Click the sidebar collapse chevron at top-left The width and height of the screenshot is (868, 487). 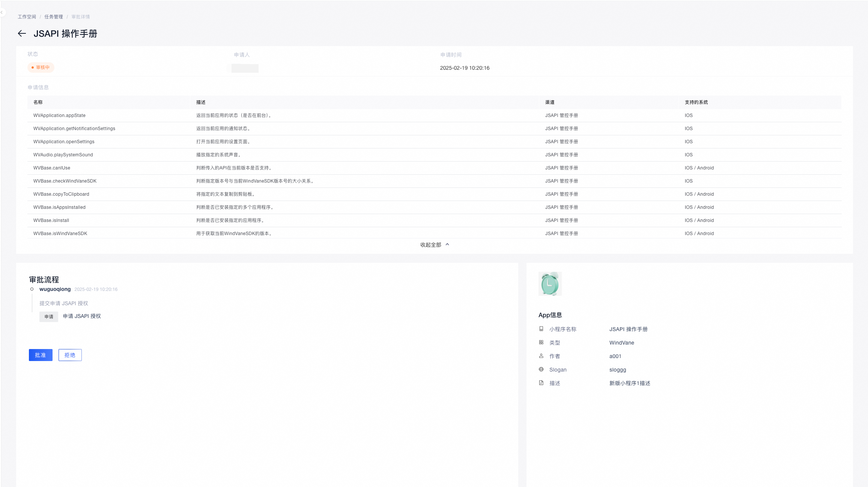pyautogui.click(x=2, y=12)
